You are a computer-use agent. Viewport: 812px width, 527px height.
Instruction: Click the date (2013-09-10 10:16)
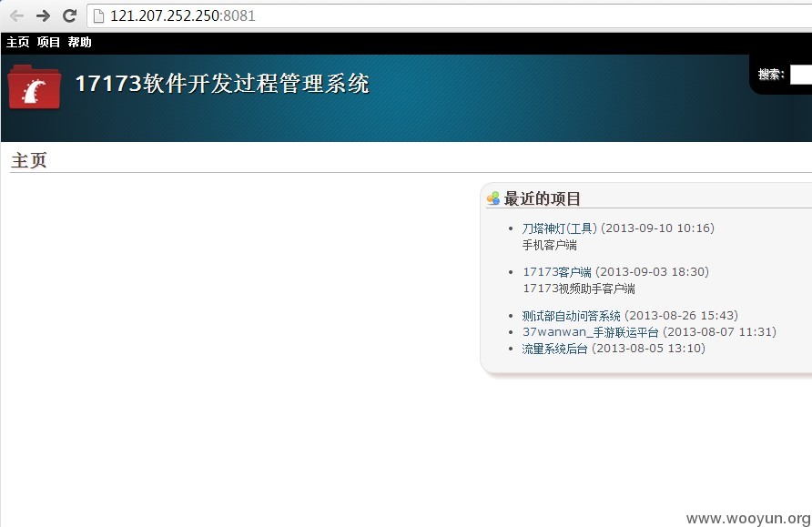click(x=657, y=228)
